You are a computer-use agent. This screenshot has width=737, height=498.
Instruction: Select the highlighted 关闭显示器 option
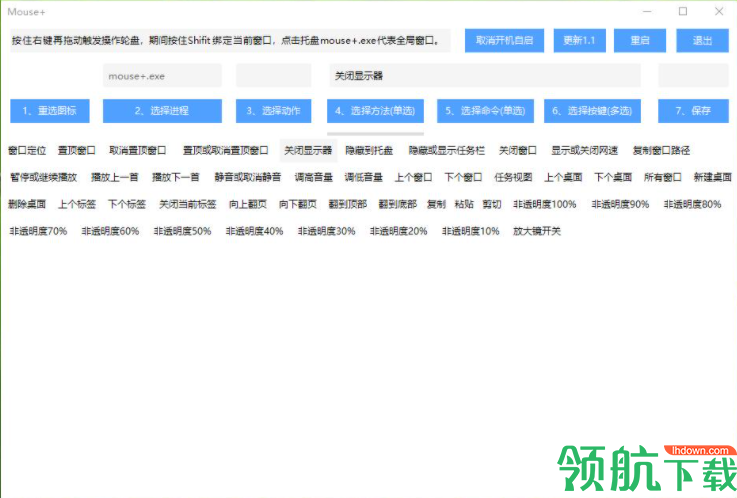point(308,150)
